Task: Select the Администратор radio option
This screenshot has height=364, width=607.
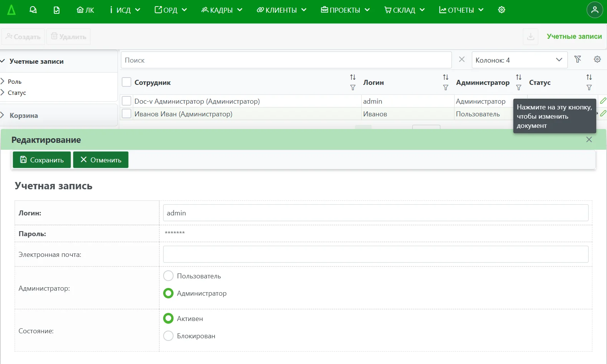Action: coord(168,293)
